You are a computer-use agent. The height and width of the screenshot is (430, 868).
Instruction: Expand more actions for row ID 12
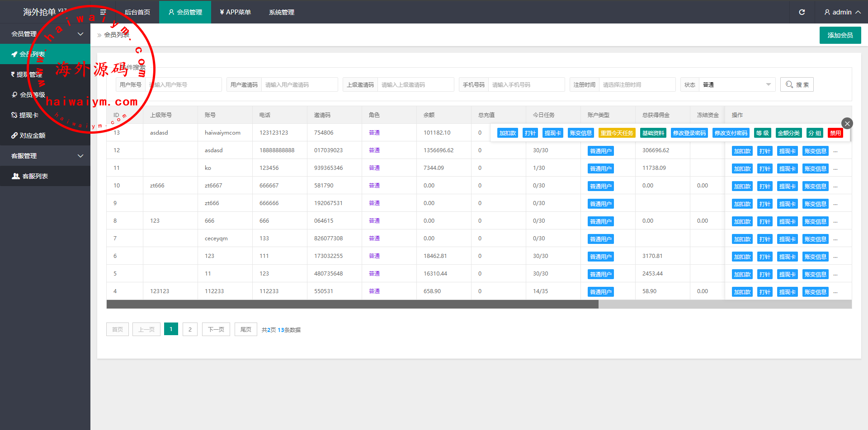coord(835,151)
